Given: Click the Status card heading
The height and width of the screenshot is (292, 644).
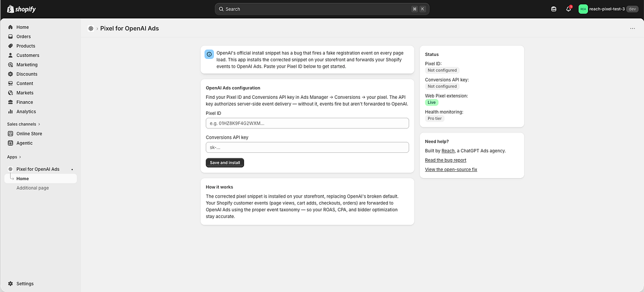Looking at the screenshot, I should coord(432,55).
